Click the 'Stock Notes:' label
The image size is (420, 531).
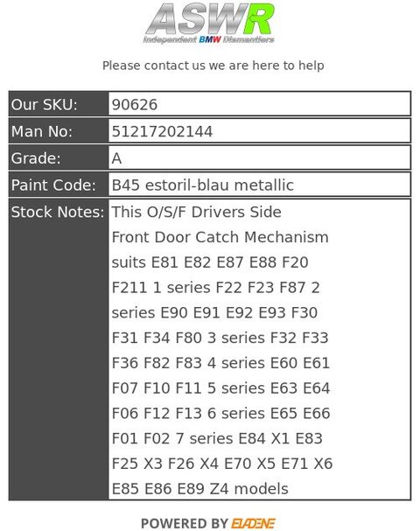(58, 212)
